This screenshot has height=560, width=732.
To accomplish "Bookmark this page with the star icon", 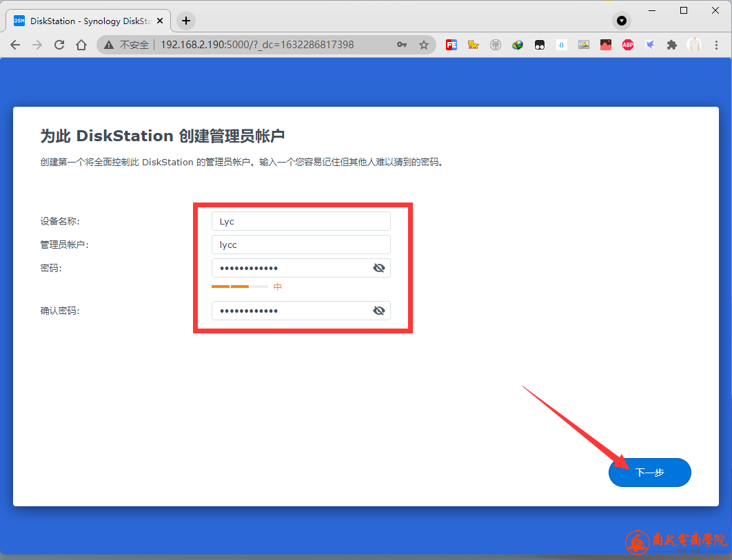I will tap(424, 45).
